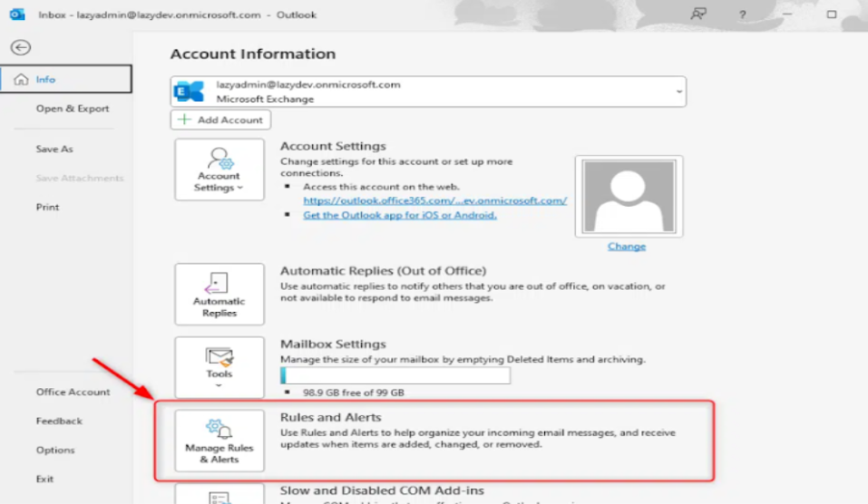The image size is (868, 504).
Task: Expand the mailbox Tools dropdown
Action: pyautogui.click(x=219, y=367)
